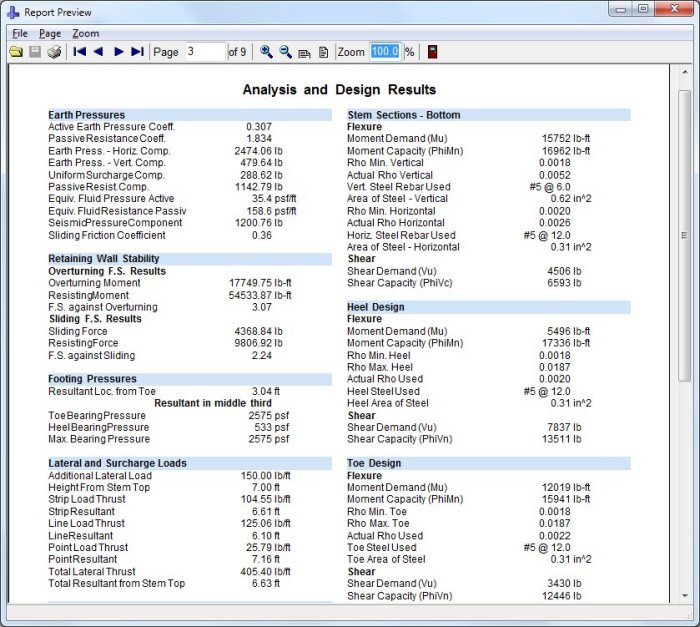The width and height of the screenshot is (700, 627).
Task: Fit report to page width
Action: (x=304, y=52)
